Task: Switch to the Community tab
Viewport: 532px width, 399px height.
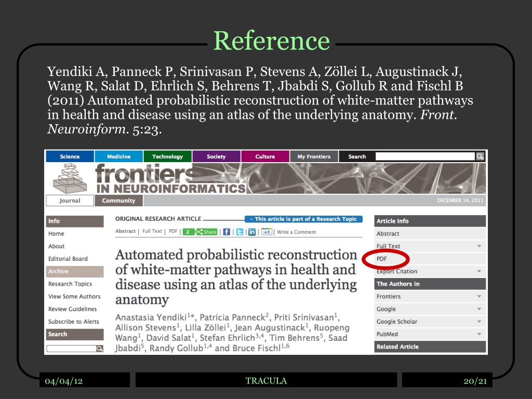Action: tap(119, 201)
